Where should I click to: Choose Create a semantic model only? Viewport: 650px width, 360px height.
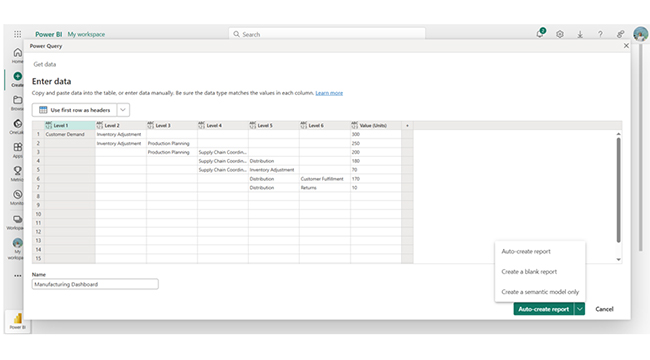pos(540,292)
